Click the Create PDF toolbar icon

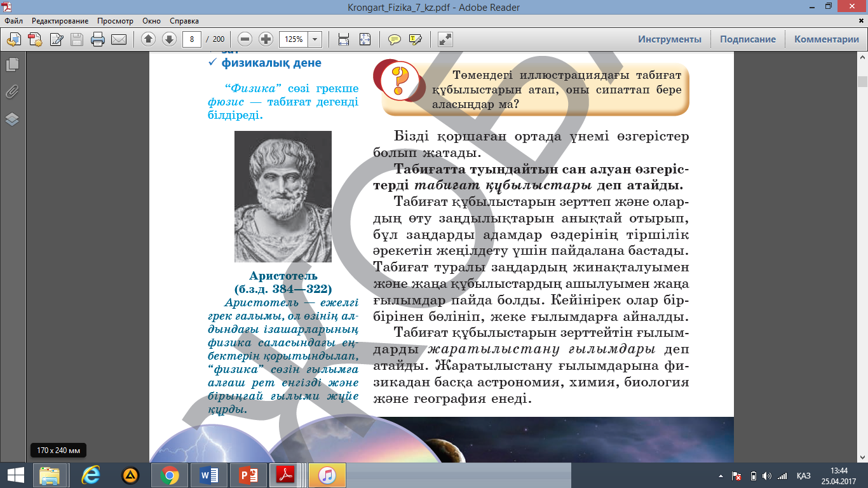click(35, 39)
